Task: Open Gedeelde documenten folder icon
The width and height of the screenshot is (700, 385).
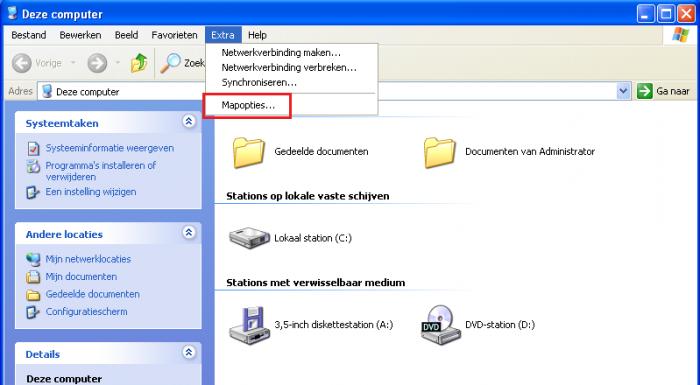Action: pyautogui.click(x=249, y=152)
